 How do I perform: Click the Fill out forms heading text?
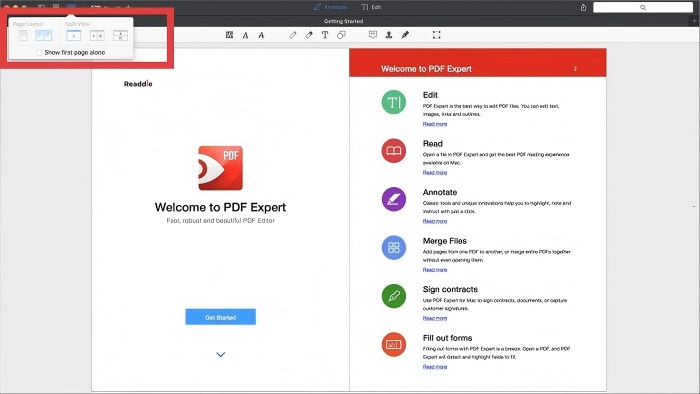[x=447, y=338]
